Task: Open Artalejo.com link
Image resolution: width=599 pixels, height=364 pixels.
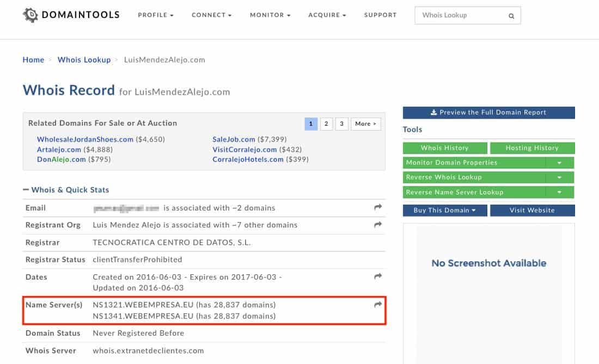Action: pos(59,150)
